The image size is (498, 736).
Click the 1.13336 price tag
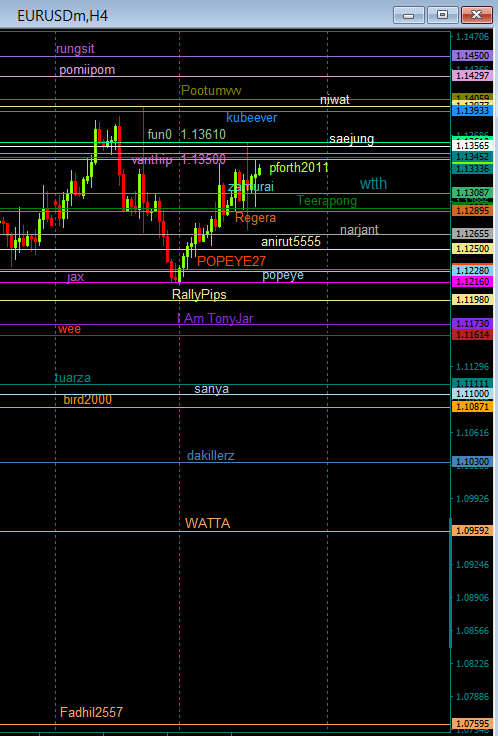pos(472,169)
